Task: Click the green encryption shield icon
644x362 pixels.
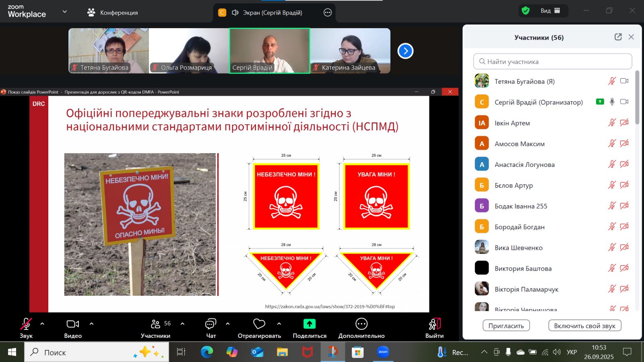Action: click(526, 11)
